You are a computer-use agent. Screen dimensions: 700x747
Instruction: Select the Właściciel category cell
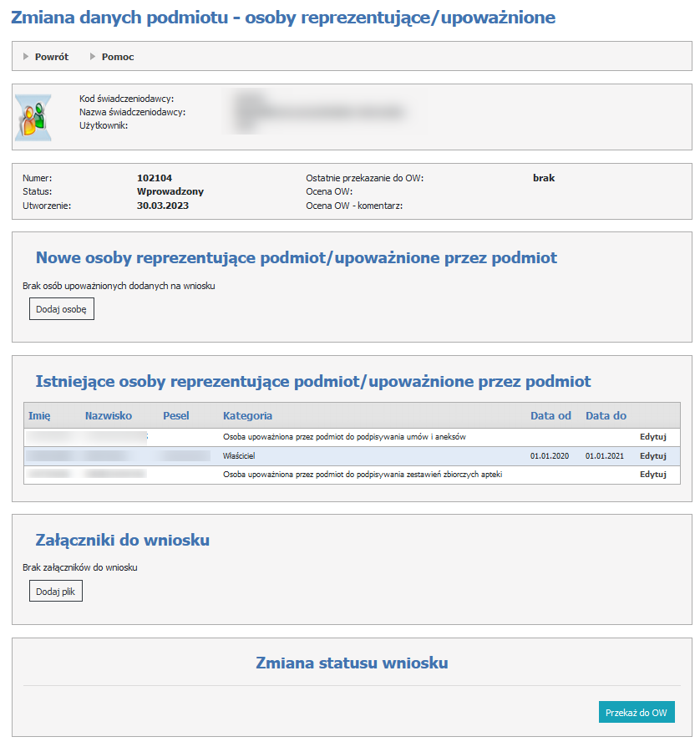click(239, 456)
